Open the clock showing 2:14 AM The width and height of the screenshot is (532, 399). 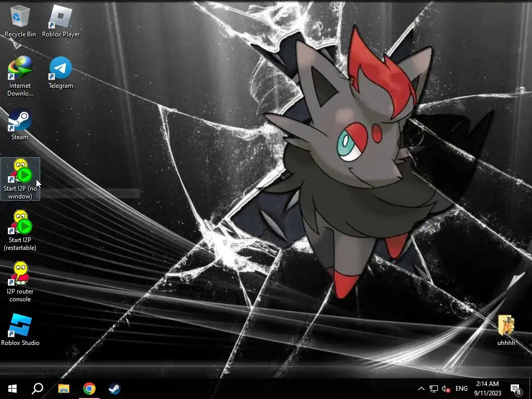point(487,389)
